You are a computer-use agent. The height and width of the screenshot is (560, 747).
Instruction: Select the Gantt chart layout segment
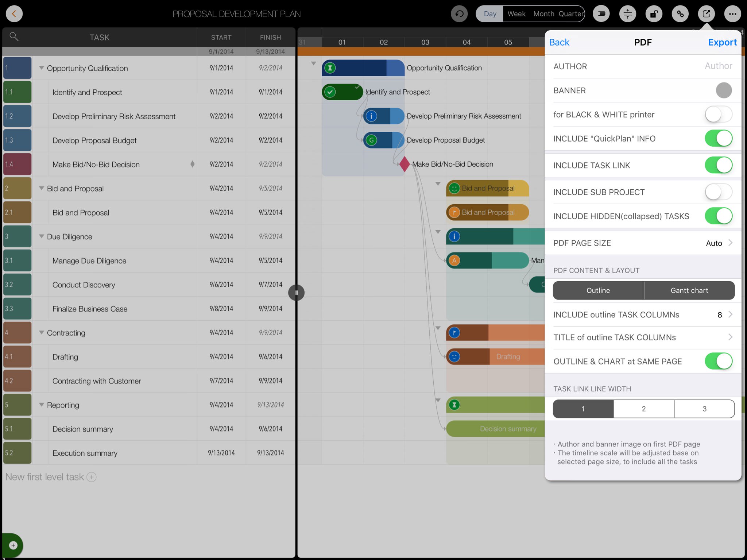(x=689, y=290)
